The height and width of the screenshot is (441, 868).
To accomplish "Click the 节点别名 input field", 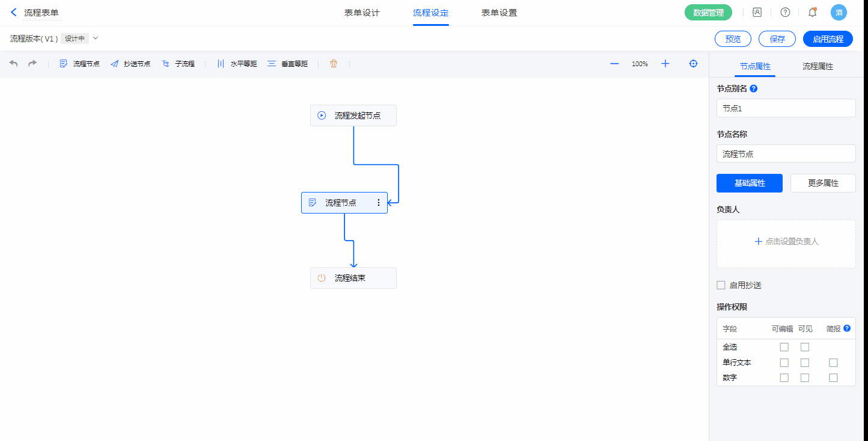I will [786, 108].
